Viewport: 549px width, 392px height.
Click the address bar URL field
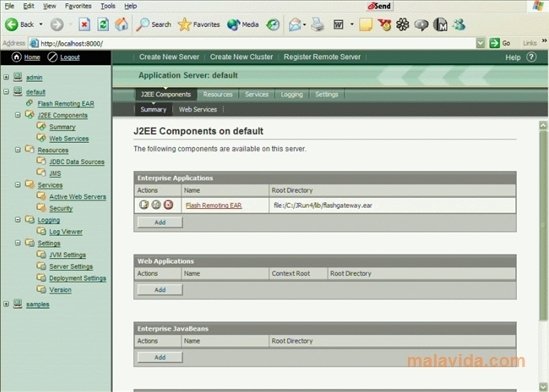[x=253, y=43]
